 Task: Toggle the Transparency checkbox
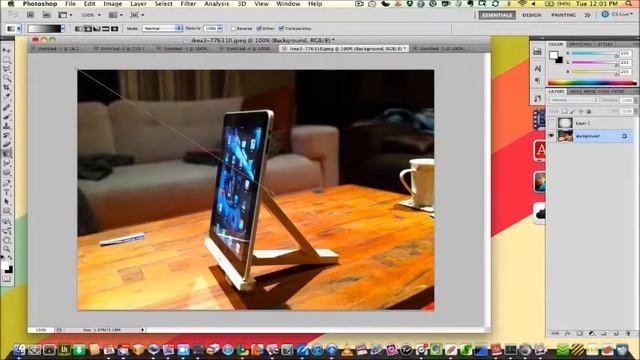coord(281,29)
